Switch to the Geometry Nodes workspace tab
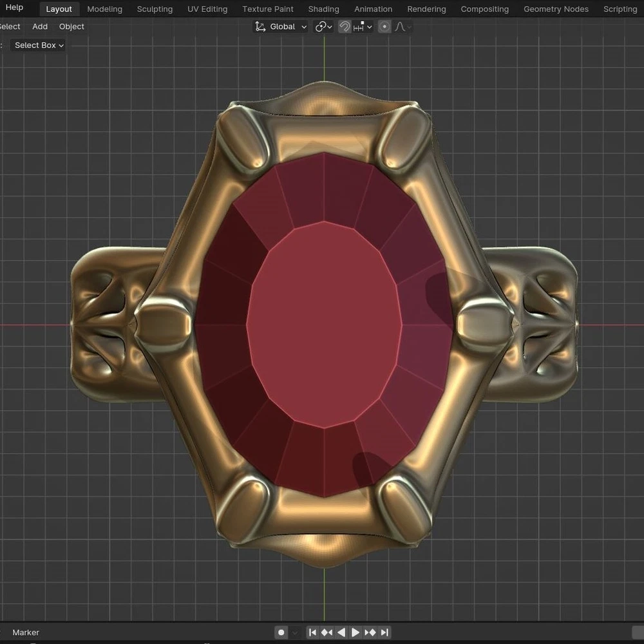The width and height of the screenshot is (644, 644). click(556, 9)
